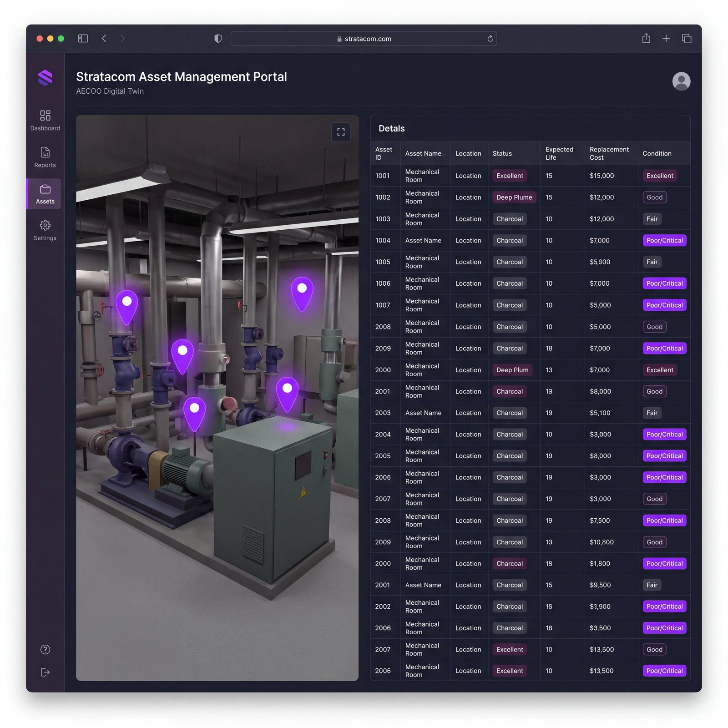The width and height of the screenshot is (728, 728).
Task: Click the logout icon in sidebar
Action: tap(45, 672)
